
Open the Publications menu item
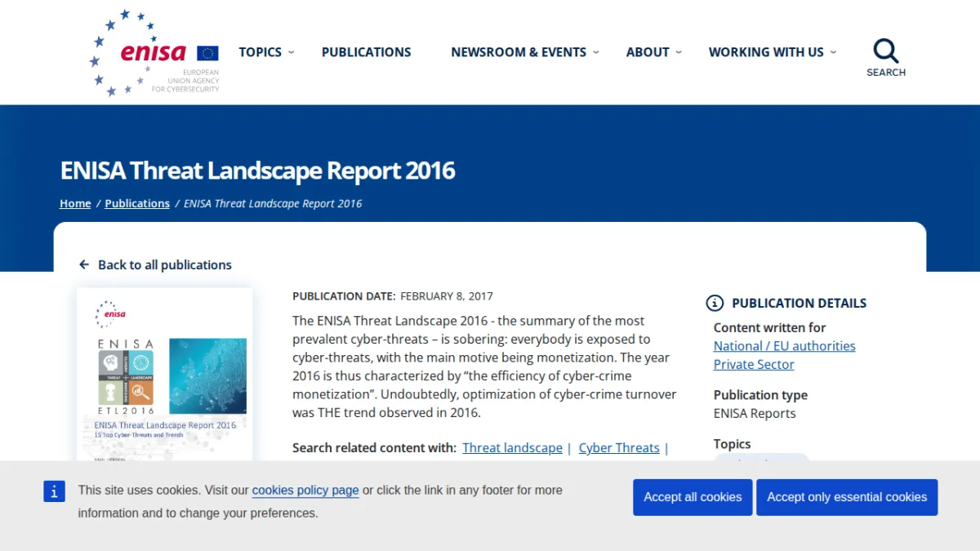coord(367,52)
